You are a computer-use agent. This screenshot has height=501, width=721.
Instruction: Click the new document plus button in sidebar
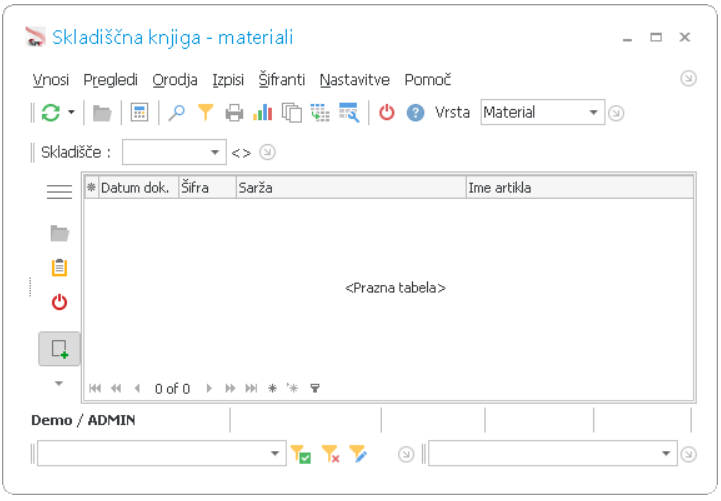pos(59,349)
